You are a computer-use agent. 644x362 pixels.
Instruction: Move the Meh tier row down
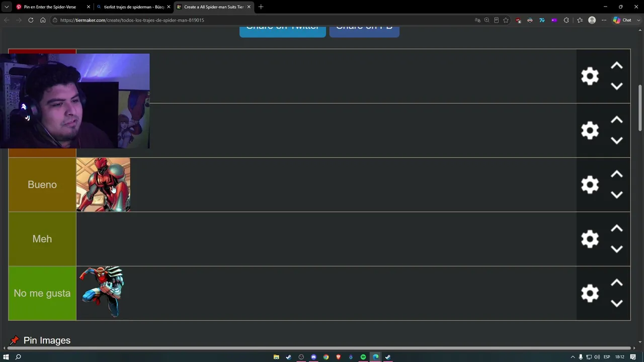click(616, 249)
